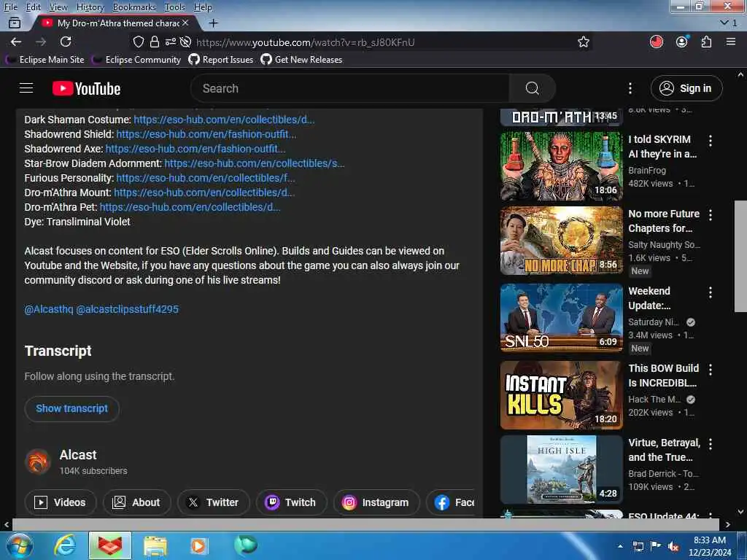The image size is (747, 560).
Task: Open the tracking protection shield icon
Action: 138,42
